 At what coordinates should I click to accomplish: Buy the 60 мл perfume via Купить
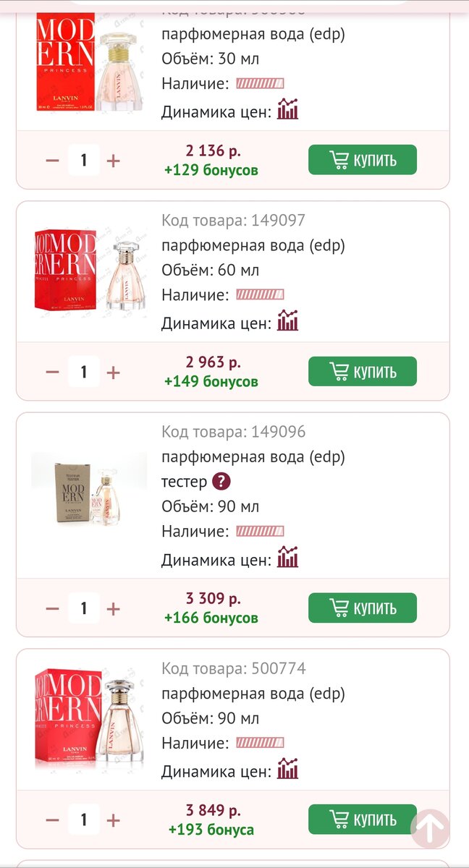(x=362, y=371)
